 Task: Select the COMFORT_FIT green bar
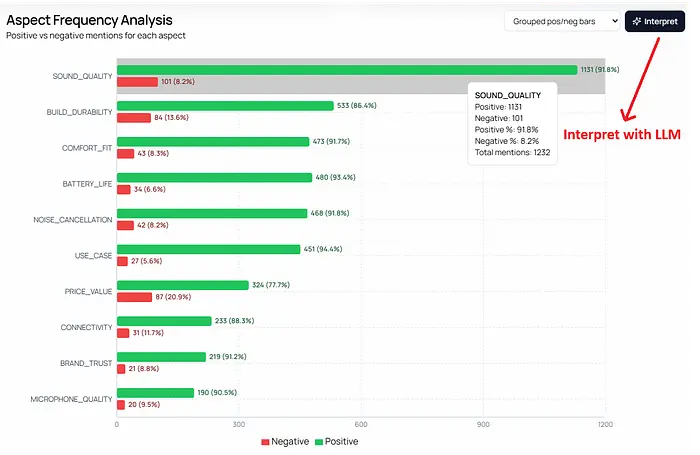point(213,142)
